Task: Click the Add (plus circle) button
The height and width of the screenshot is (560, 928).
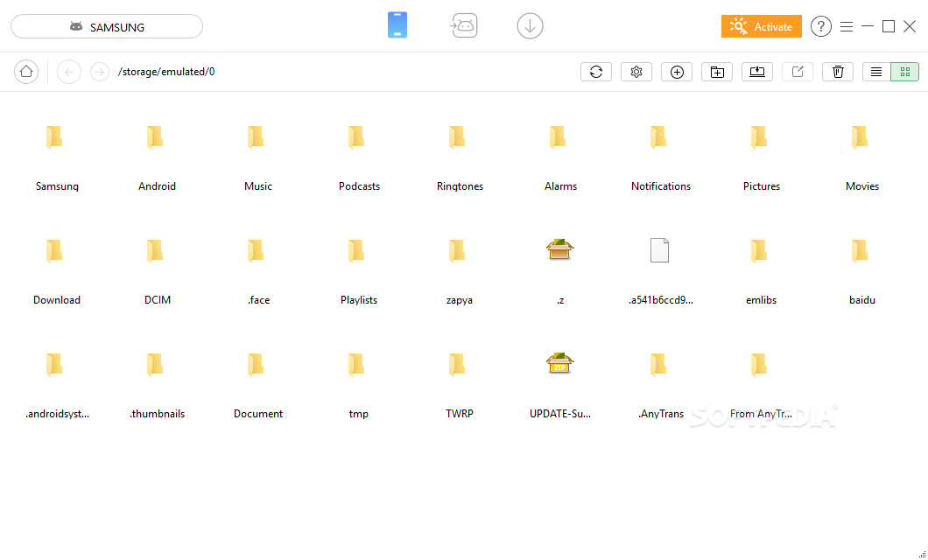Action: (x=677, y=72)
